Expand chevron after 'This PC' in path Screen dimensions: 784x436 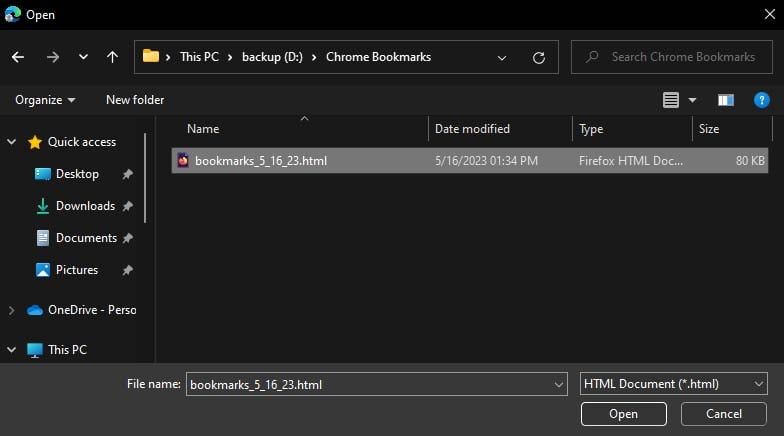coord(230,58)
